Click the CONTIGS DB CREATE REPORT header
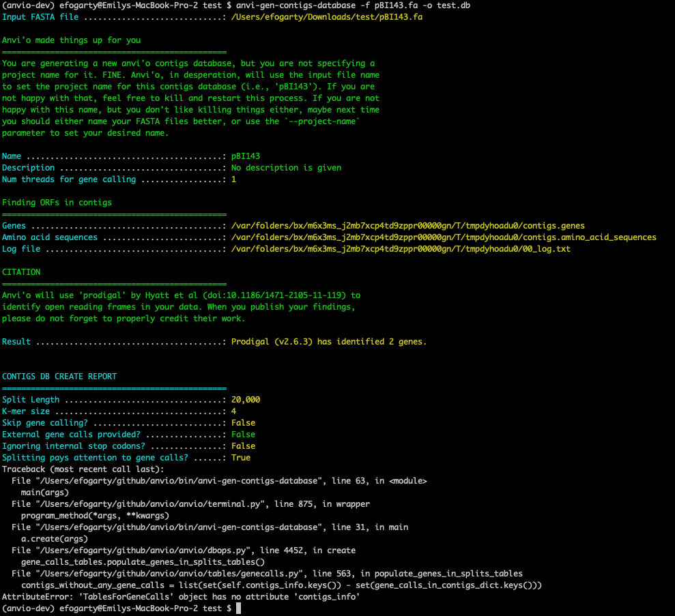The width and height of the screenshot is (675, 616). [x=60, y=376]
